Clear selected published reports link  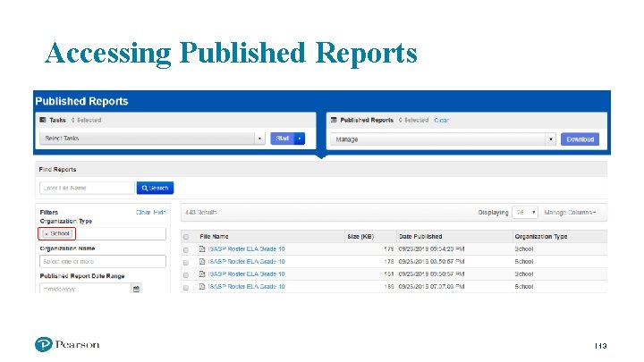coord(441,121)
